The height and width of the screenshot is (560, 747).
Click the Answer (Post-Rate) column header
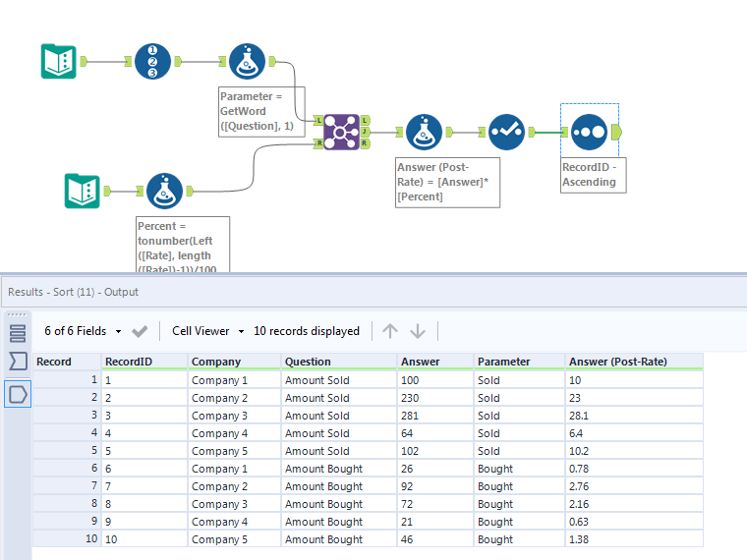[x=634, y=362]
